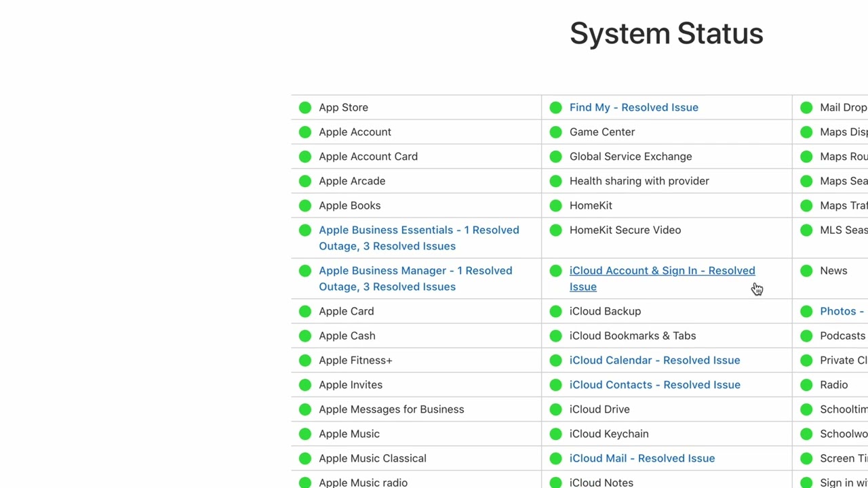Select Apple Messages for Business text
Screen dimensions: 868x488
[392, 409]
